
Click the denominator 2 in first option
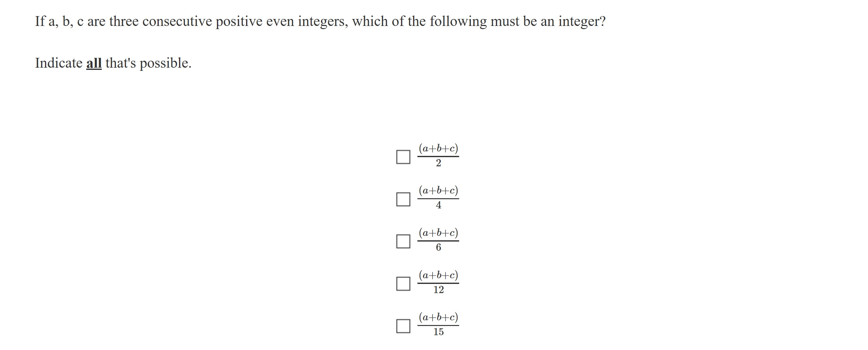[x=438, y=163]
